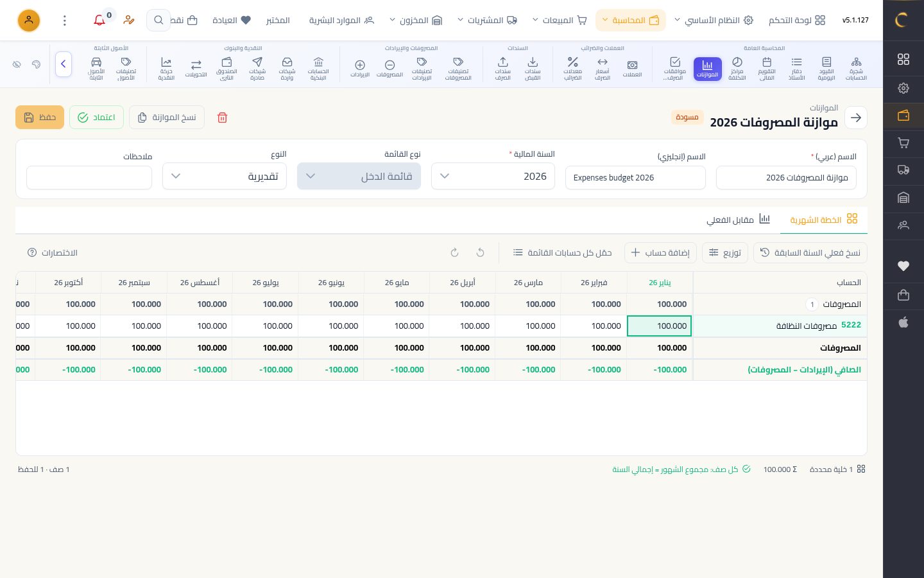Expand the النظام الأساسي top menu
The width and height of the screenshot is (924, 578).
point(714,21)
